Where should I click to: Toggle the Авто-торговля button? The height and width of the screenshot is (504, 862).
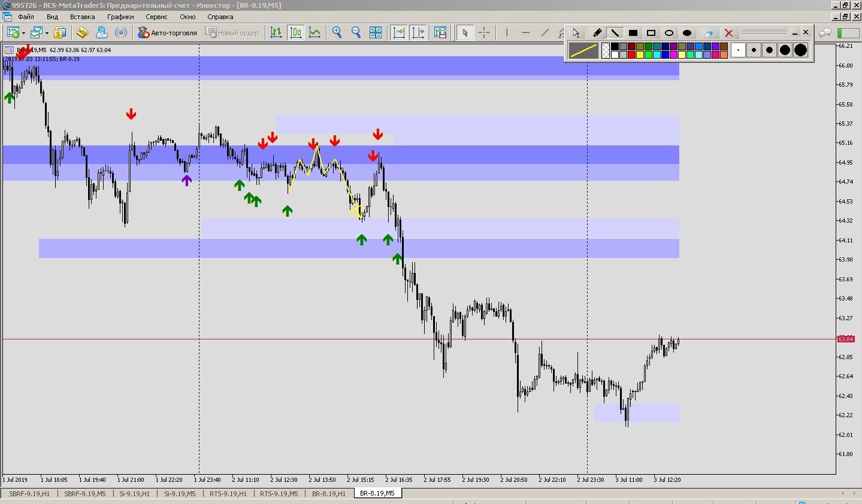pyautogui.click(x=167, y=32)
